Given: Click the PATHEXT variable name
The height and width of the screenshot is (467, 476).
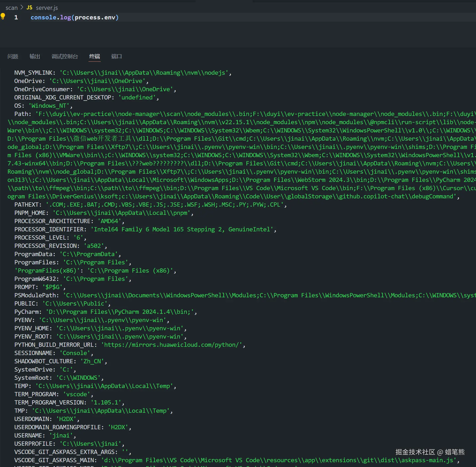Looking at the screenshot, I should click(26, 205).
